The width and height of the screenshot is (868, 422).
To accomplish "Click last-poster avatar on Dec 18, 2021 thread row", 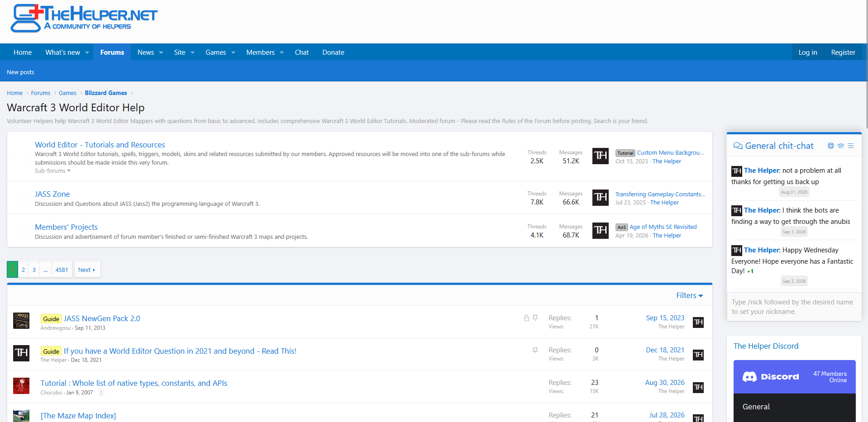I will [698, 355].
